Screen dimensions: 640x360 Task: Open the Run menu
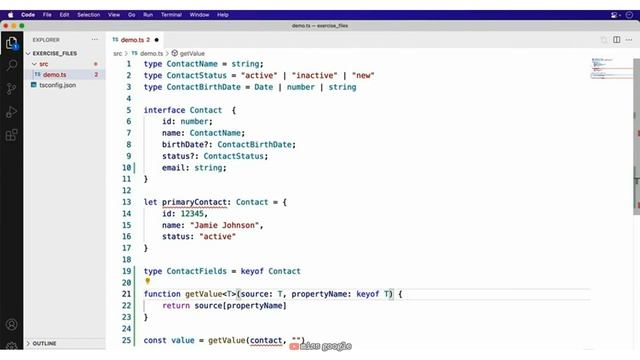148,15
